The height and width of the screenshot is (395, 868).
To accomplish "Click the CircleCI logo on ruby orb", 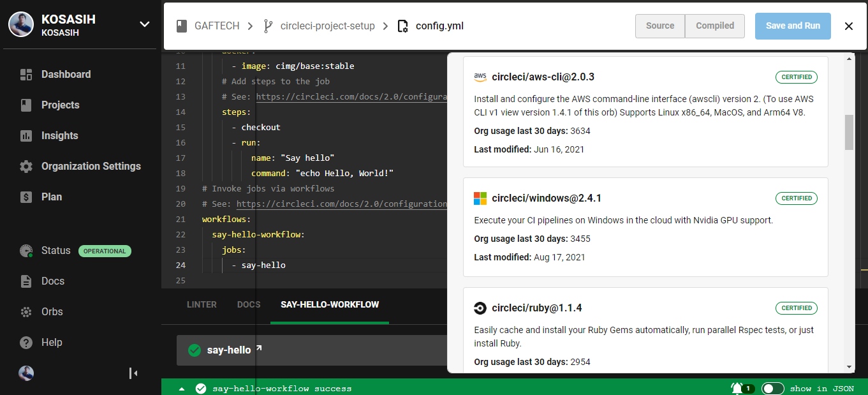I will pyautogui.click(x=480, y=308).
